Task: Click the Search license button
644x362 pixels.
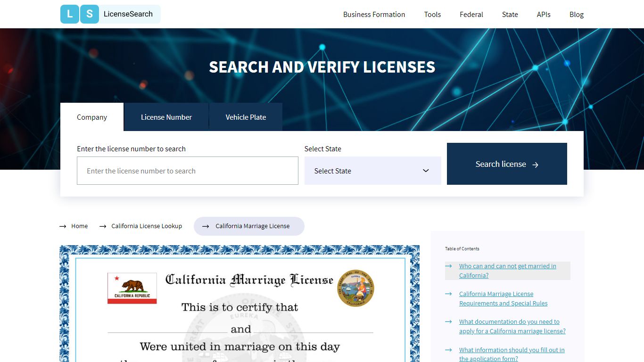Action: (x=507, y=164)
